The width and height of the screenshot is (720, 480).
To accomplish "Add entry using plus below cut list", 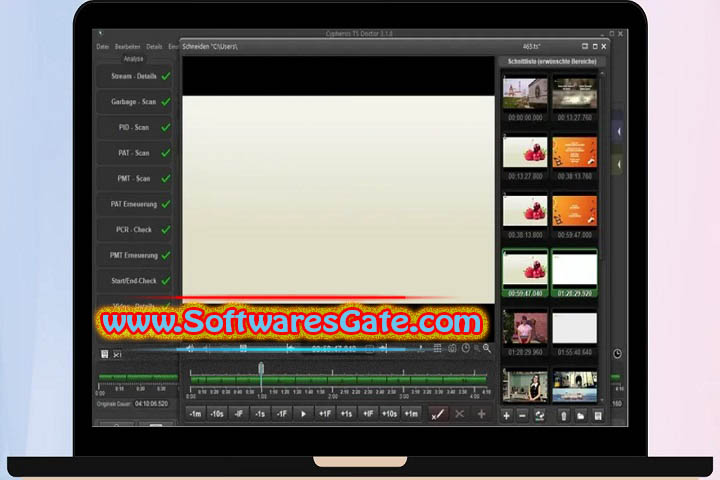I will [506, 416].
